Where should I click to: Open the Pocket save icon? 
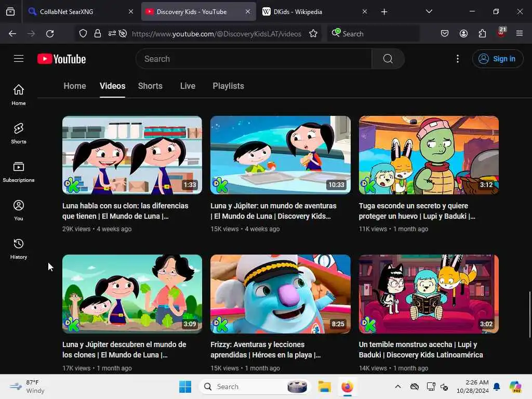coord(445,34)
